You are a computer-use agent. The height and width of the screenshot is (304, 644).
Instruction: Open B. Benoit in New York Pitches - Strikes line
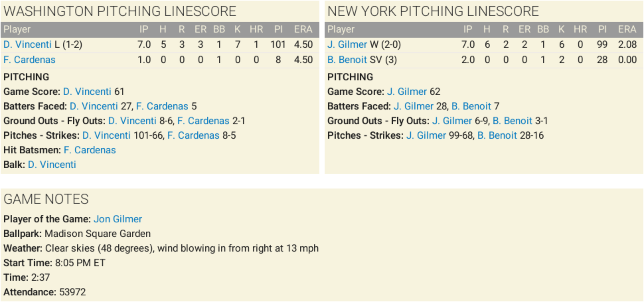(x=497, y=135)
